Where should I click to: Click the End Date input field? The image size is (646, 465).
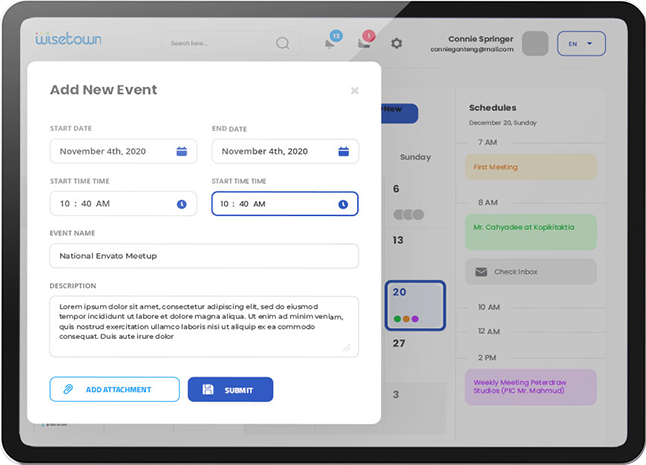(x=285, y=151)
